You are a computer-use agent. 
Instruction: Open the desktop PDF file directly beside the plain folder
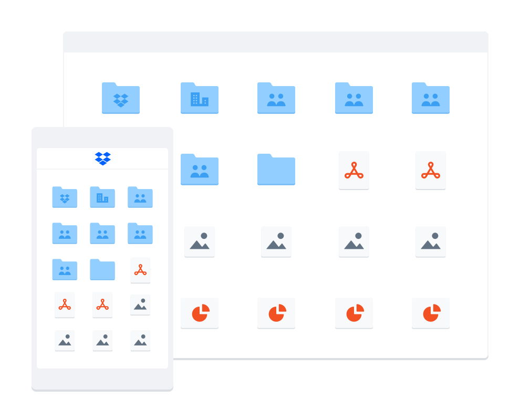tap(354, 171)
